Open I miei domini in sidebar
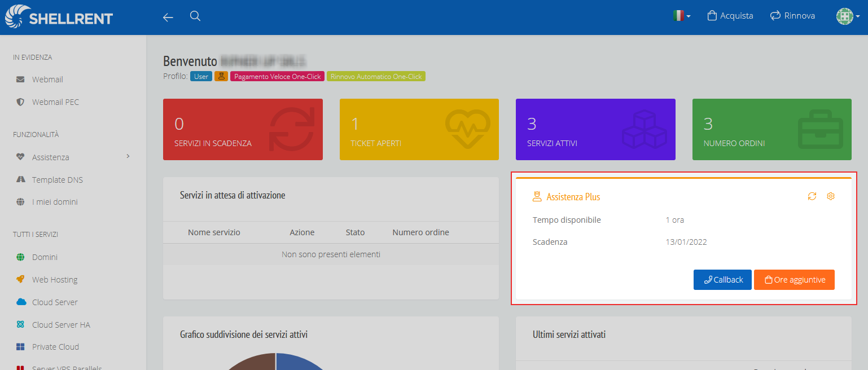The image size is (868, 370). [x=55, y=202]
